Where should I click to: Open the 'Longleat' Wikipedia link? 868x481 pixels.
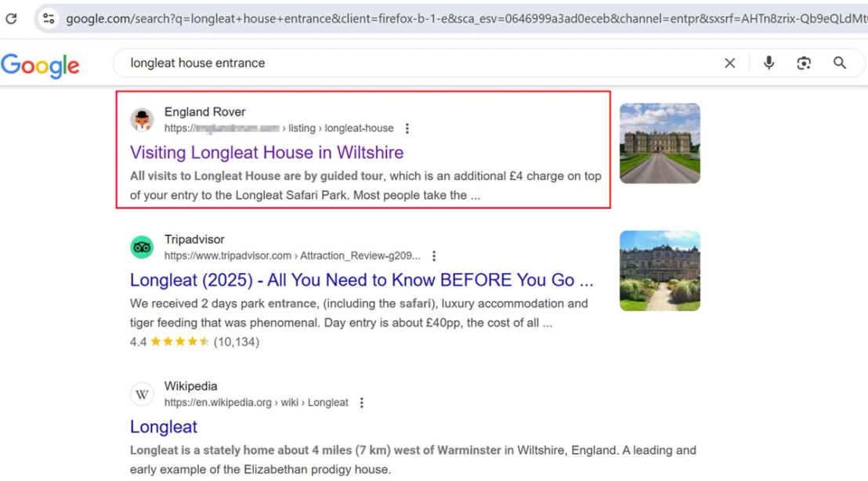tap(163, 427)
